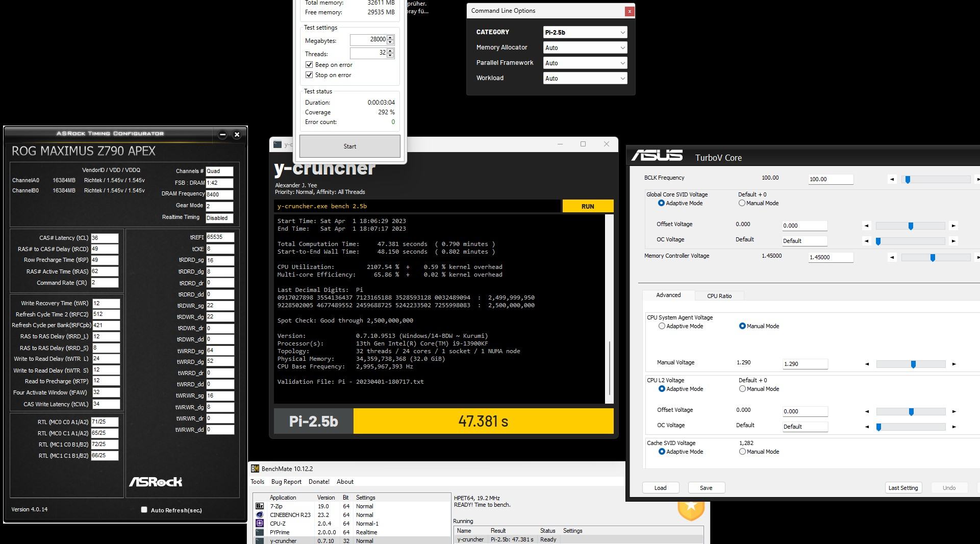Open the BenchMate Tools menu
Viewport: 980px width, 544px height.
click(258, 482)
